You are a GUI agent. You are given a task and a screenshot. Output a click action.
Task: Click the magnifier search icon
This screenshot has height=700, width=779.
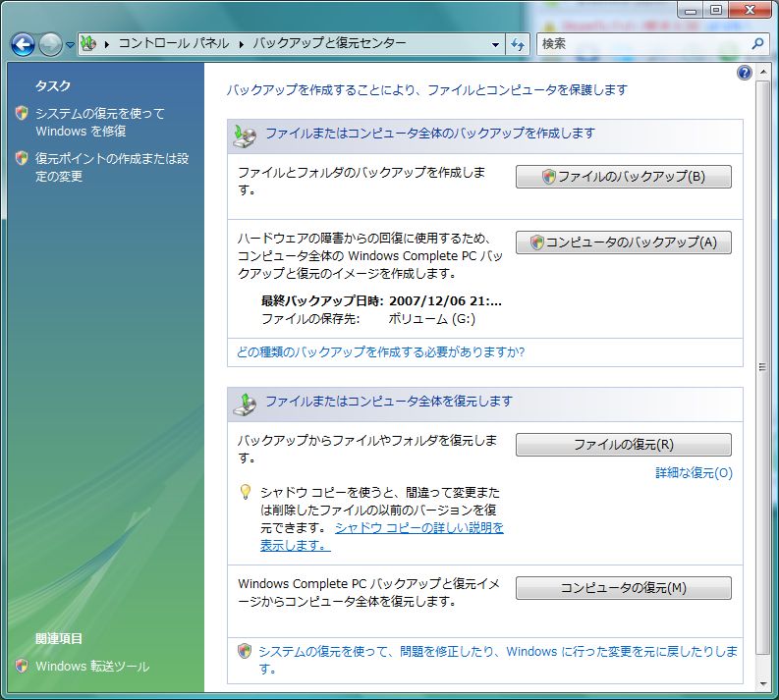pyautogui.click(x=757, y=43)
